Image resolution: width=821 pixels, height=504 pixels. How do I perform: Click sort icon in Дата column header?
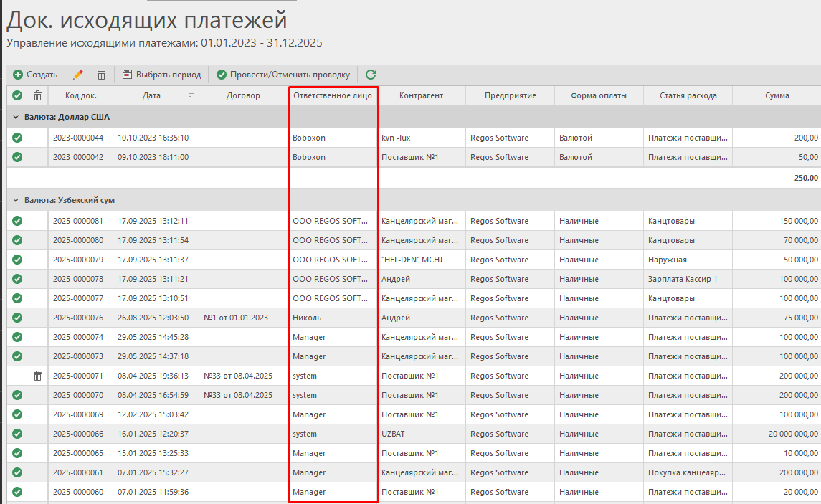(191, 95)
